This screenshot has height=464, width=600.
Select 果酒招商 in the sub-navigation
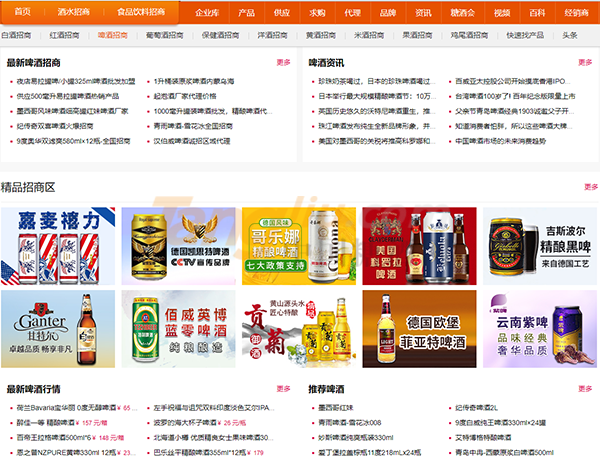coord(417,35)
